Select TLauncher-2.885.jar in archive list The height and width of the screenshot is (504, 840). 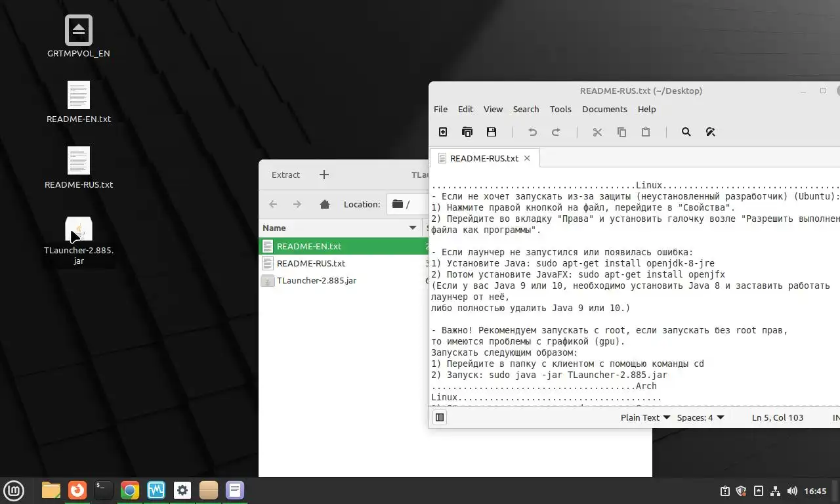point(344,280)
